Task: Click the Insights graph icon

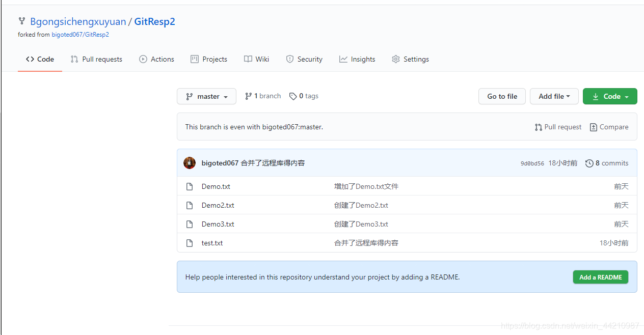Action: tap(343, 59)
